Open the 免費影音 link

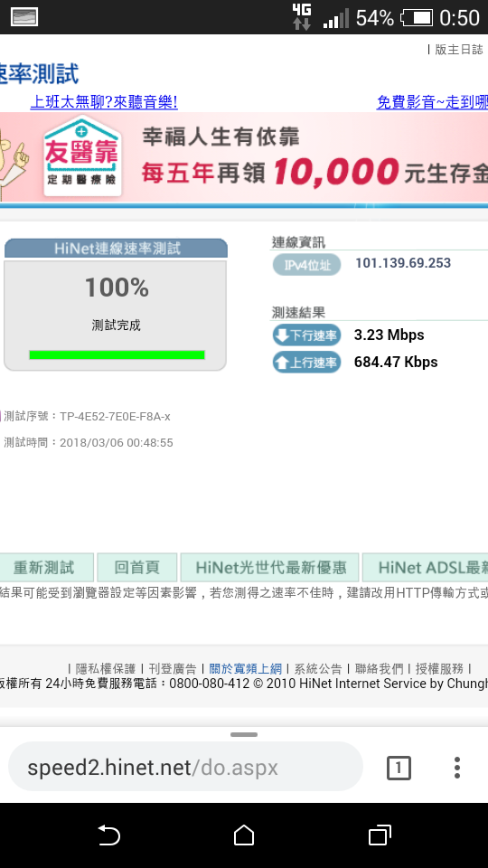pos(432,102)
